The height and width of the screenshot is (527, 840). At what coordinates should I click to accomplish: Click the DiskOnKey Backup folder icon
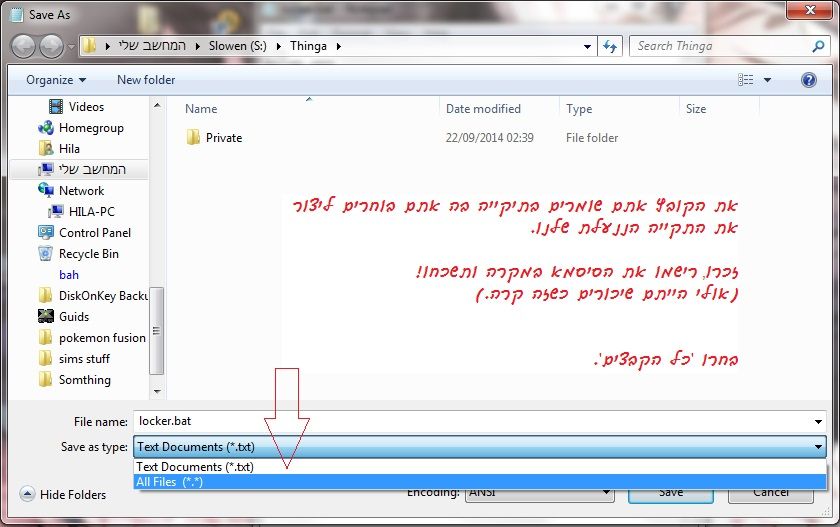pos(46,295)
